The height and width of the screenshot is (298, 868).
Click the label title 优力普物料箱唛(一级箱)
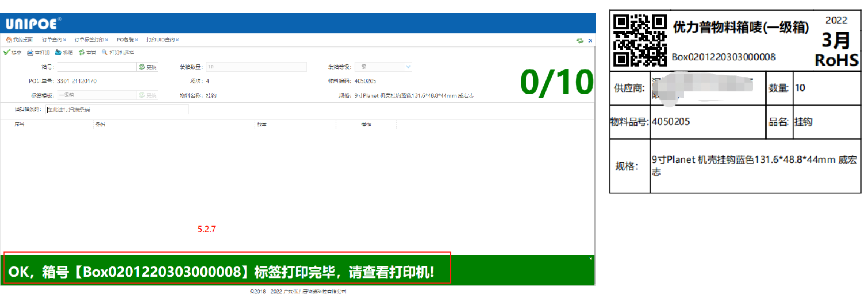pos(741,27)
